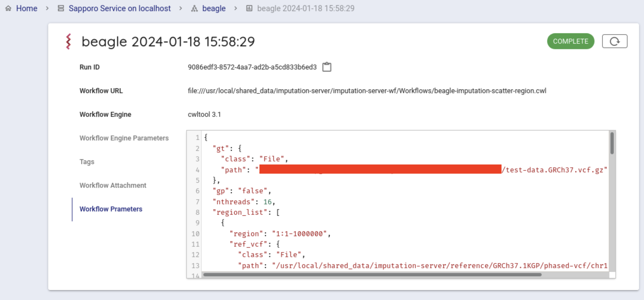The image size is (644, 300).
Task: Click the horizontal scrollbar under the JSON
Action: tap(372, 275)
